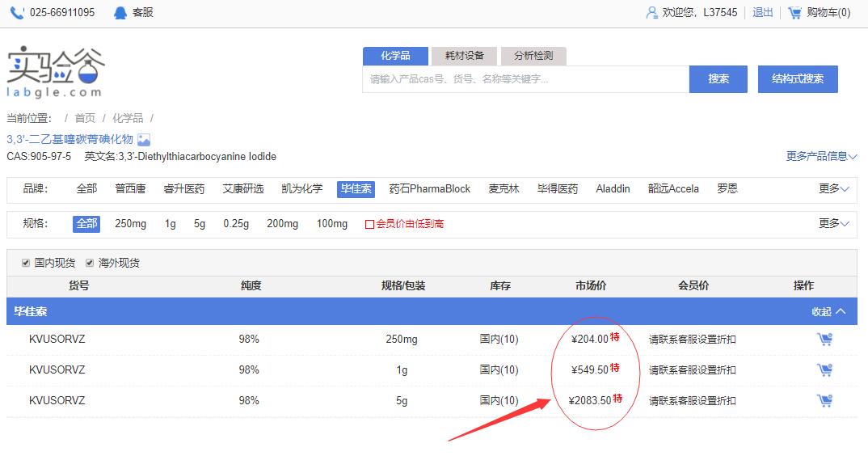Open the shopping cart icon in header

tap(794, 12)
